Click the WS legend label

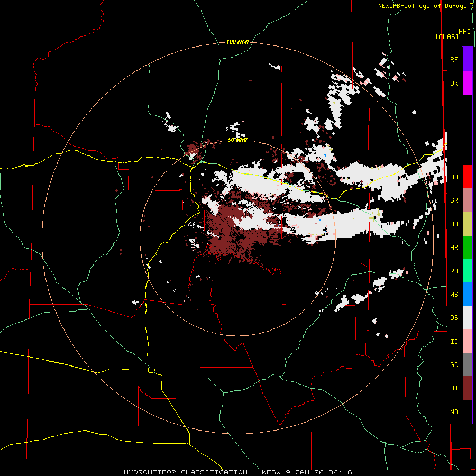coord(454,295)
